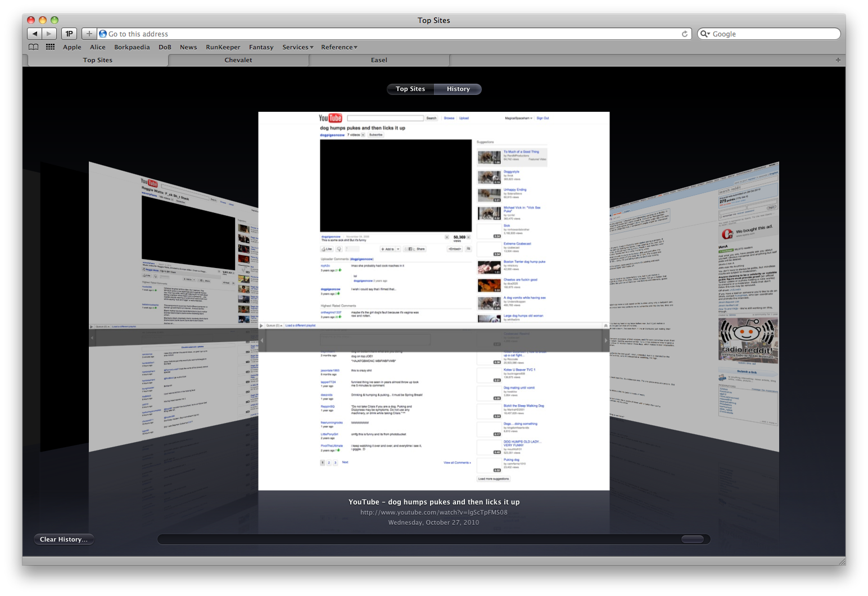Click the youtube.com/watch URL text
The width and height of the screenshot is (868, 596).
click(x=434, y=512)
